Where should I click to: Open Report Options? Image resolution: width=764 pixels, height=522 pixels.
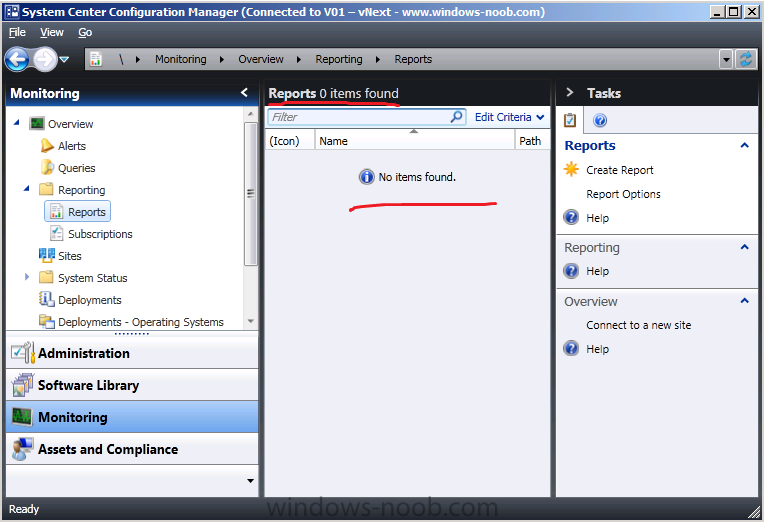(623, 194)
